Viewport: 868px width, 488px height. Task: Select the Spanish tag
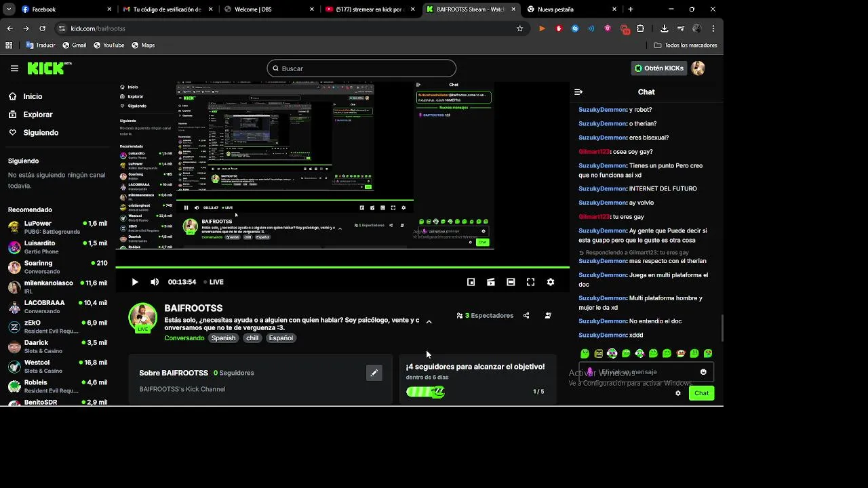point(223,338)
